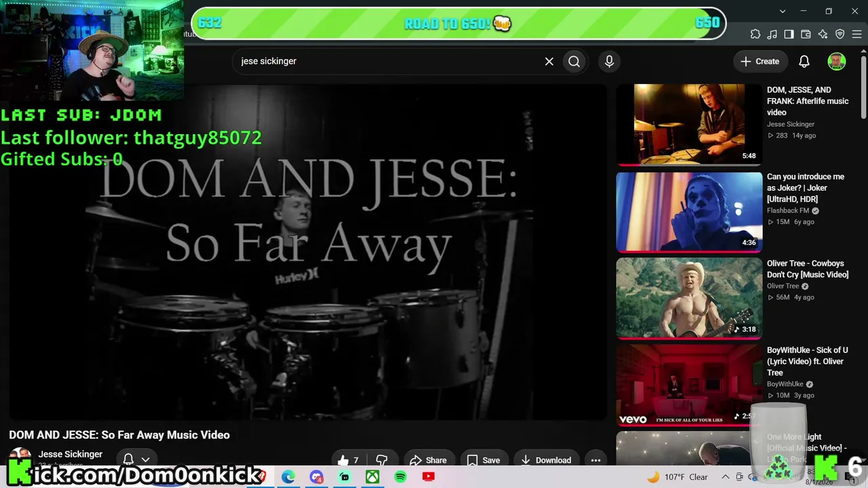This screenshot has width=868, height=488.
Task: Open the weather widget showing 107°F Clear
Action: point(677,477)
